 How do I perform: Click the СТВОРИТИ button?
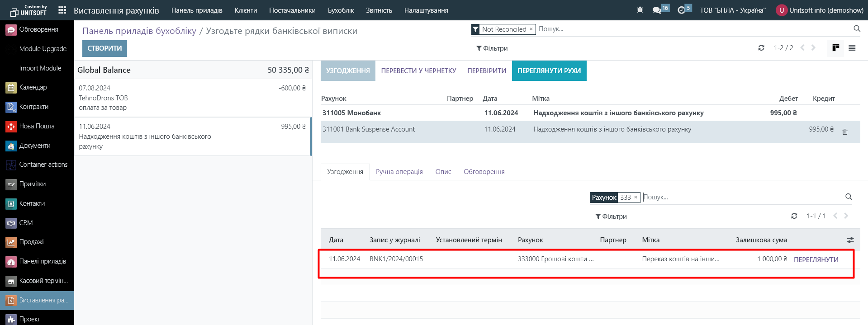click(x=104, y=48)
